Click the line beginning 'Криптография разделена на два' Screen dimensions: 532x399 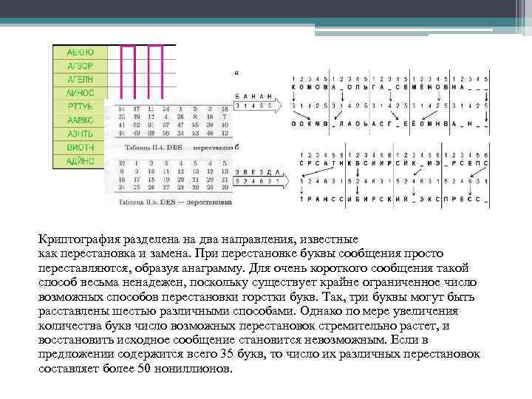pyautogui.click(x=198, y=239)
